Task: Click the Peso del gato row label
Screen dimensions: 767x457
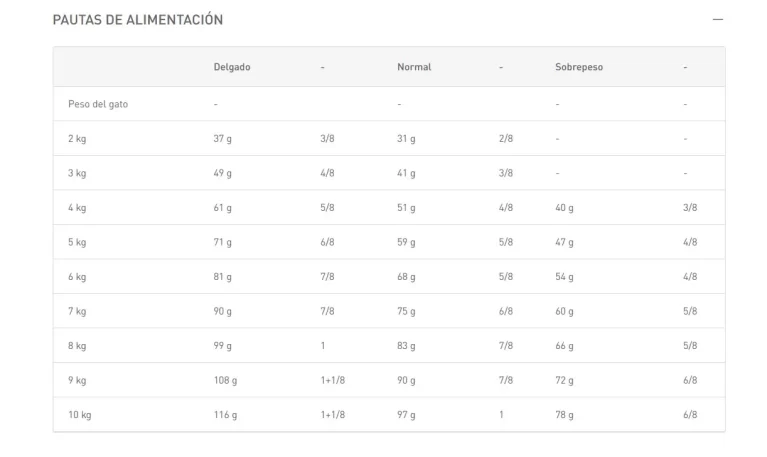Action: 98,104
